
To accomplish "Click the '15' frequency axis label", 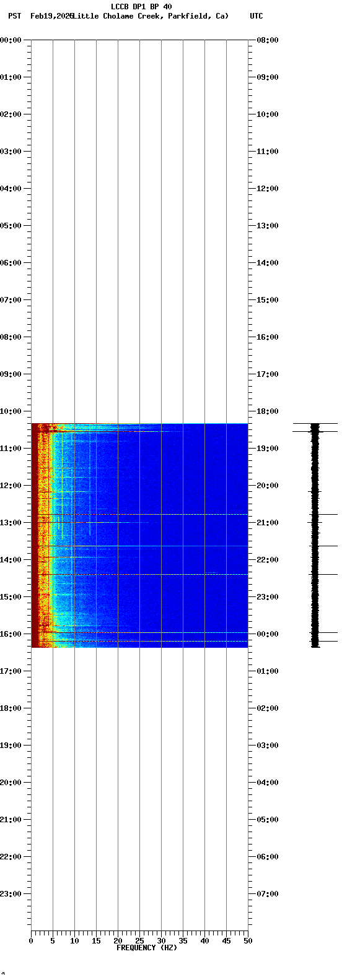I will (x=96, y=941).
